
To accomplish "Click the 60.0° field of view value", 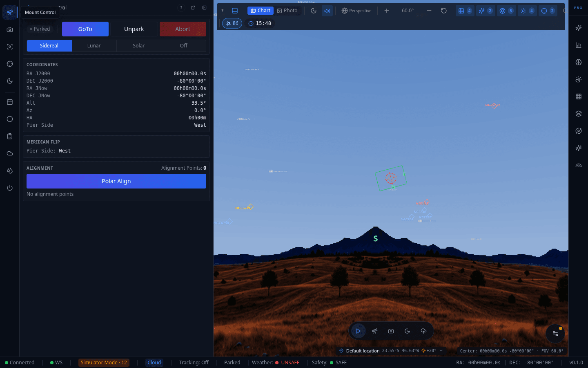I will 408,11.
